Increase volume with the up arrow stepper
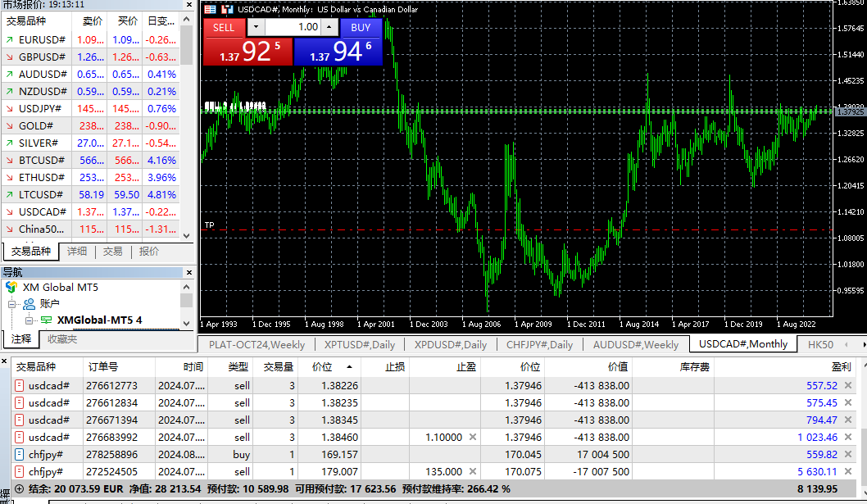867x504 pixels. (x=329, y=26)
